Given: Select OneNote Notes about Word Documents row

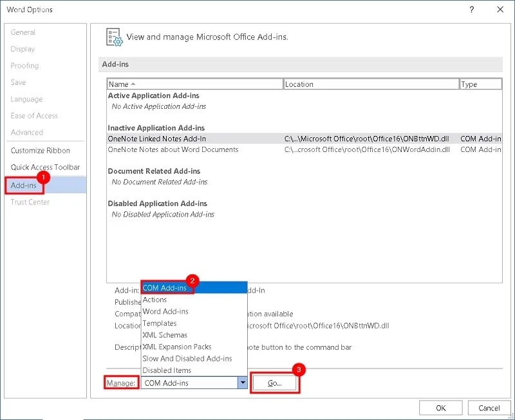Looking at the screenshot, I should [x=173, y=149].
